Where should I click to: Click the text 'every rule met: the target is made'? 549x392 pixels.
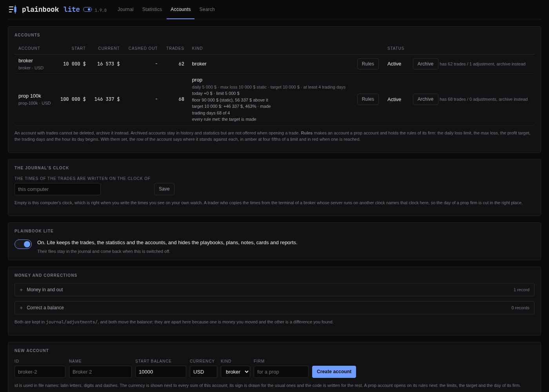pos(224,119)
